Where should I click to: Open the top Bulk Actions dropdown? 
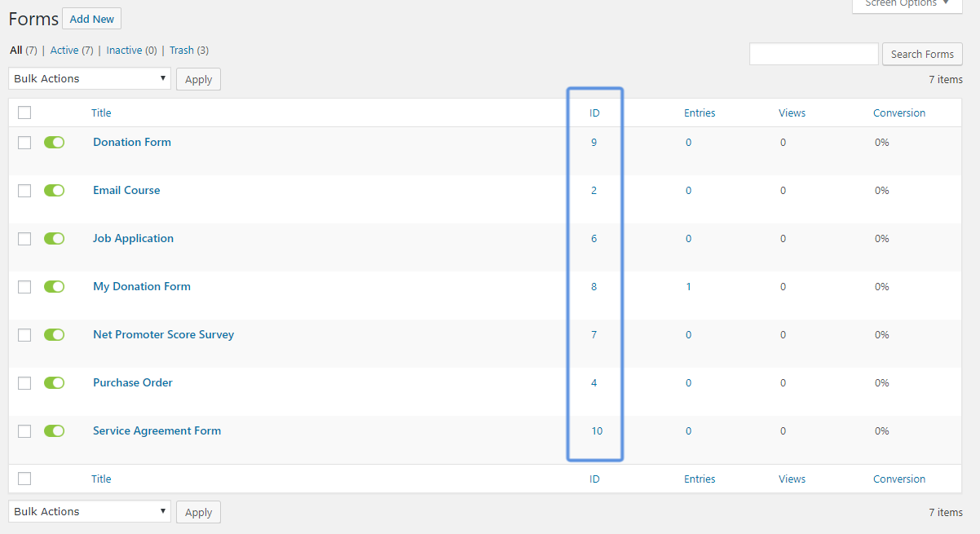coord(90,78)
